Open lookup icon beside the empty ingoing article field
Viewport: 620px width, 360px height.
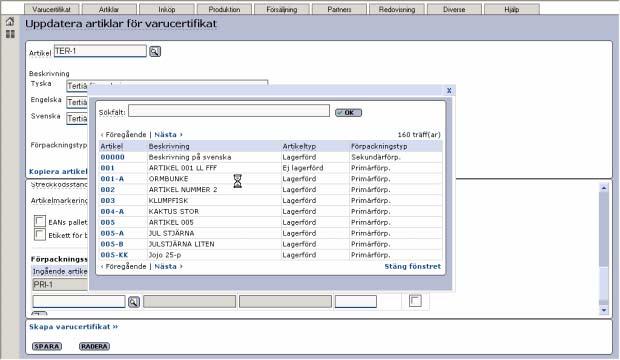point(134,302)
